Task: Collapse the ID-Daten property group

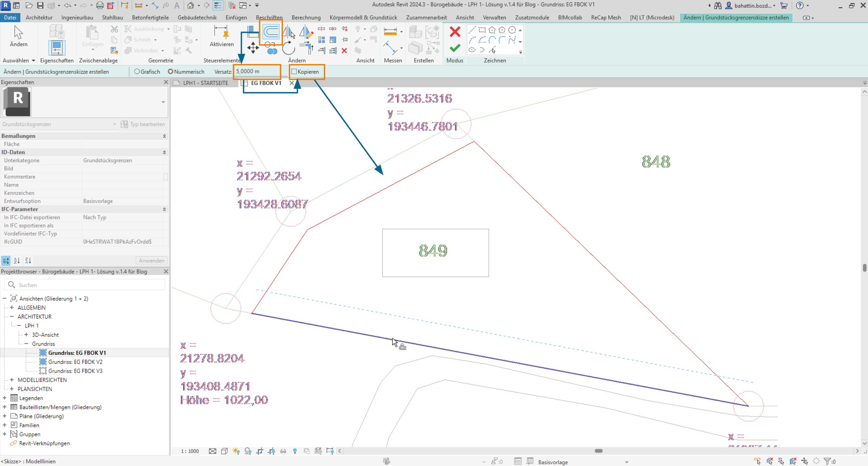Action: click(x=164, y=152)
